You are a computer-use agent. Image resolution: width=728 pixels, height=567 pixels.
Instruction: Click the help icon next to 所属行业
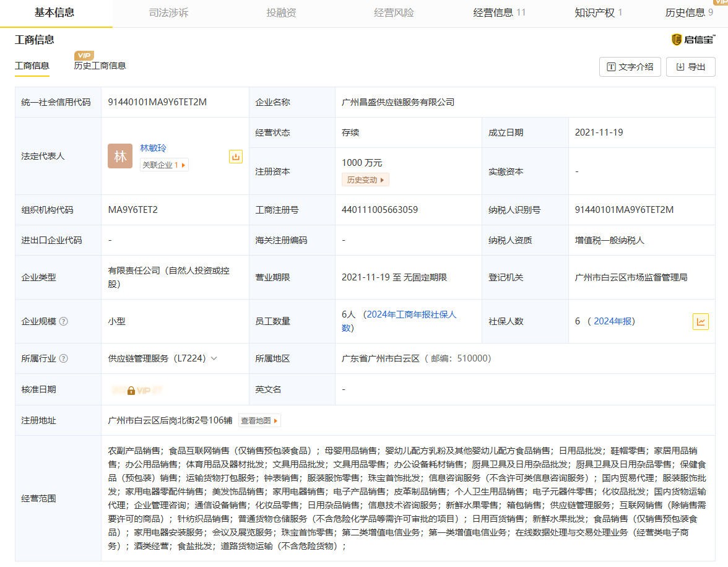63,358
